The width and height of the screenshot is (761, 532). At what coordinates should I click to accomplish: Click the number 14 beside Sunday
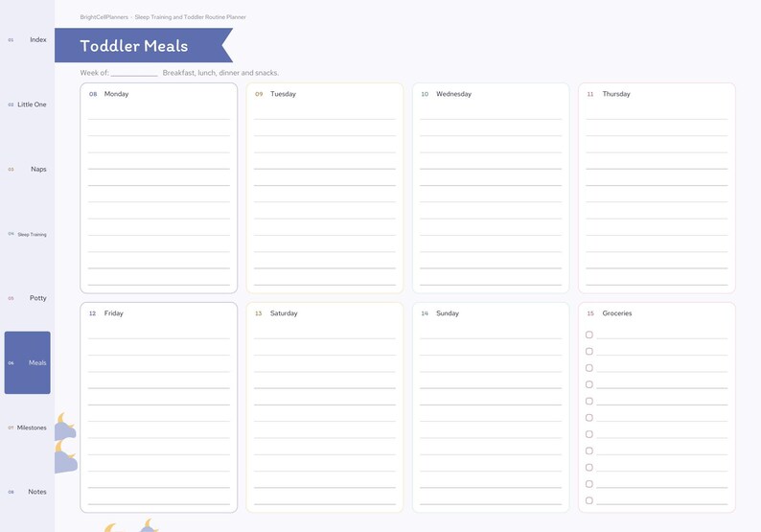[x=425, y=313]
